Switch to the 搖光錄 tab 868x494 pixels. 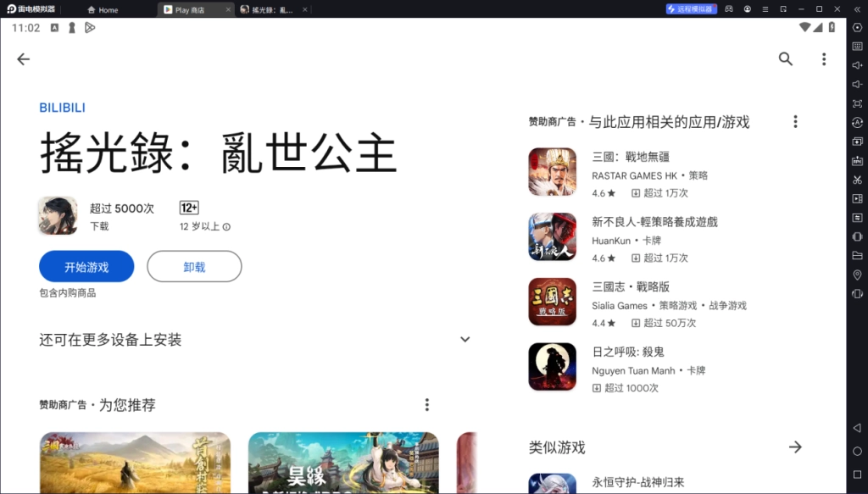[272, 9]
